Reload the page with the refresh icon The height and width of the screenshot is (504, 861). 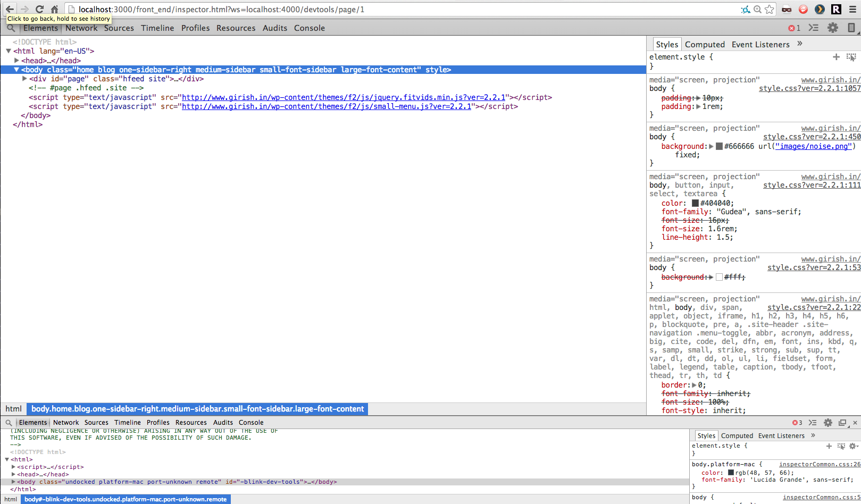(x=39, y=9)
